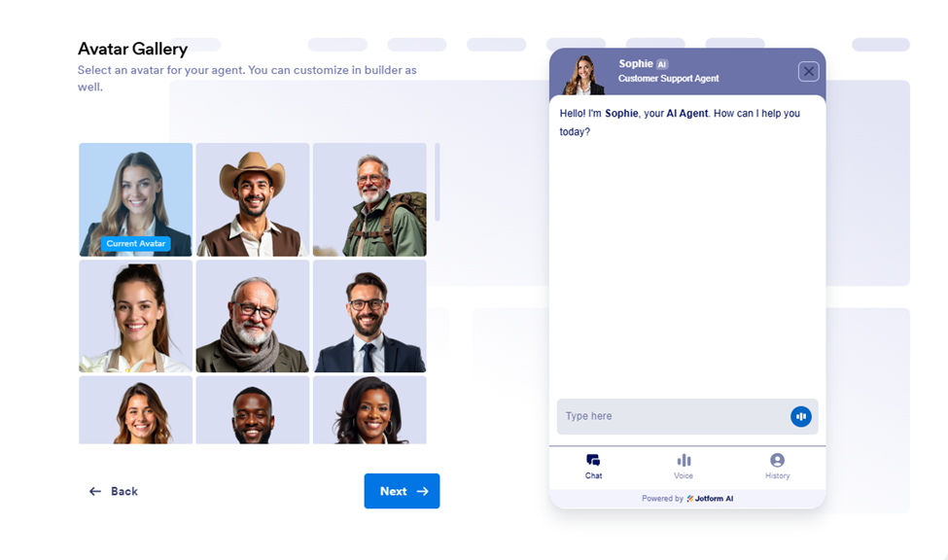The image size is (948, 560).
Task: Open the History tab
Action: pyautogui.click(x=778, y=467)
